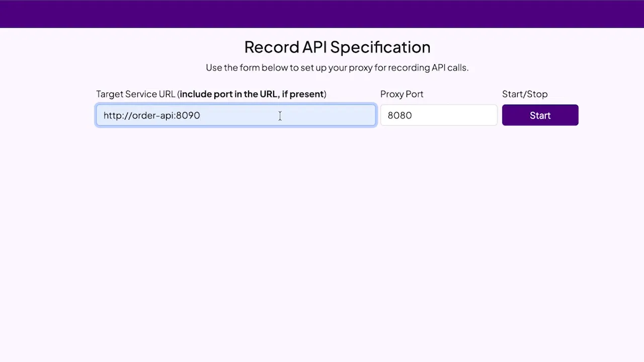This screenshot has height=362, width=644.
Task: Activate the Start action under Start/Stop
Action: click(540, 115)
